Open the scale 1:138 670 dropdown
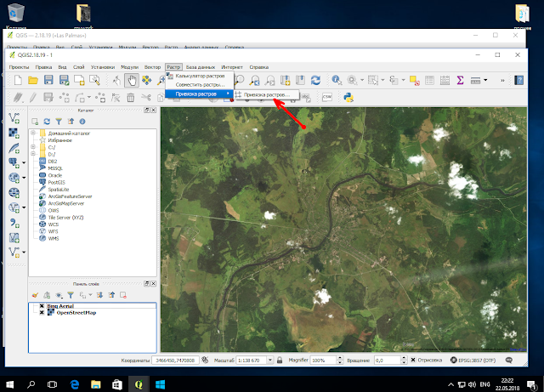 270,360
